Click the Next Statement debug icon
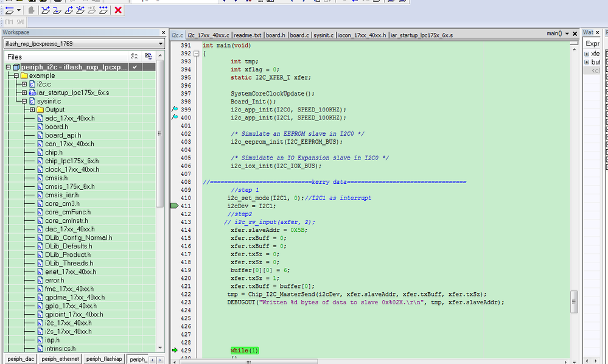This screenshot has width=608, height=364. 80,10
